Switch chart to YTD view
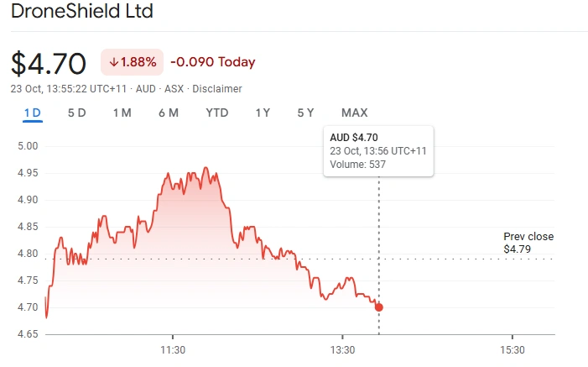 [x=217, y=113]
